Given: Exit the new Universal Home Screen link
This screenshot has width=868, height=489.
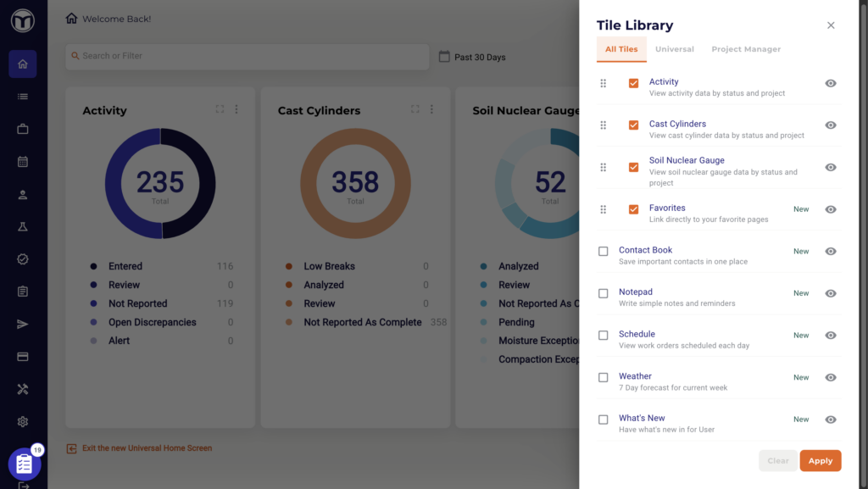Looking at the screenshot, I should click(x=146, y=448).
